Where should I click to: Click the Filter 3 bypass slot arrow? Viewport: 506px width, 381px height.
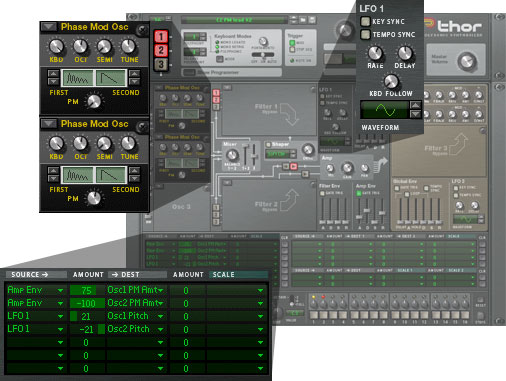click(460, 144)
